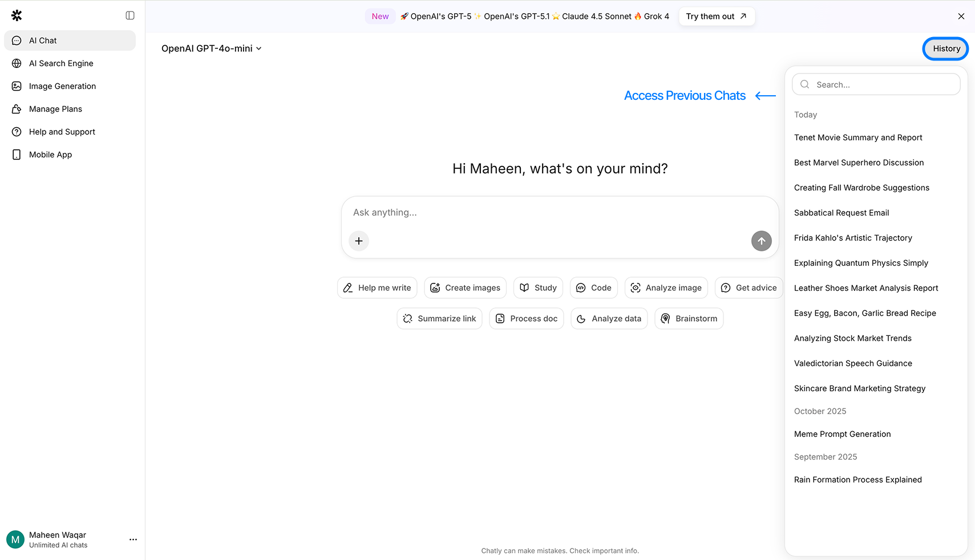This screenshot has height=560, width=975.
Task: Expand the OpenAI GPT-4o-mini model dropdown
Action: [x=211, y=48]
